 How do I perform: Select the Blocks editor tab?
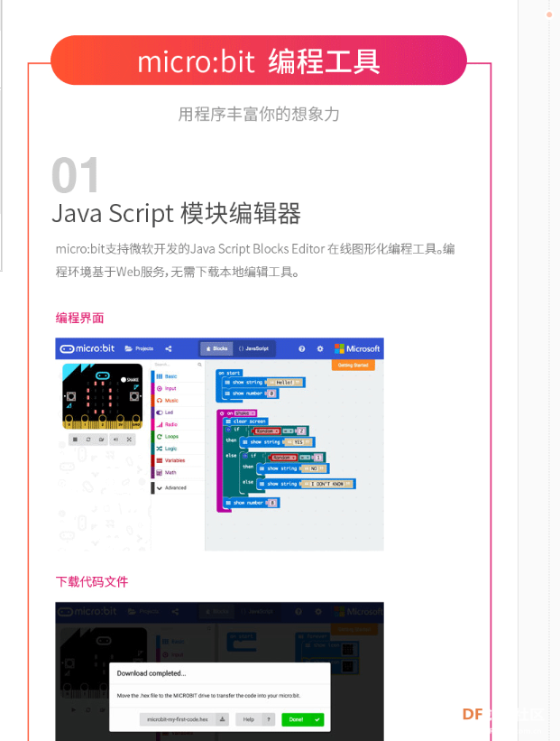[x=216, y=348]
